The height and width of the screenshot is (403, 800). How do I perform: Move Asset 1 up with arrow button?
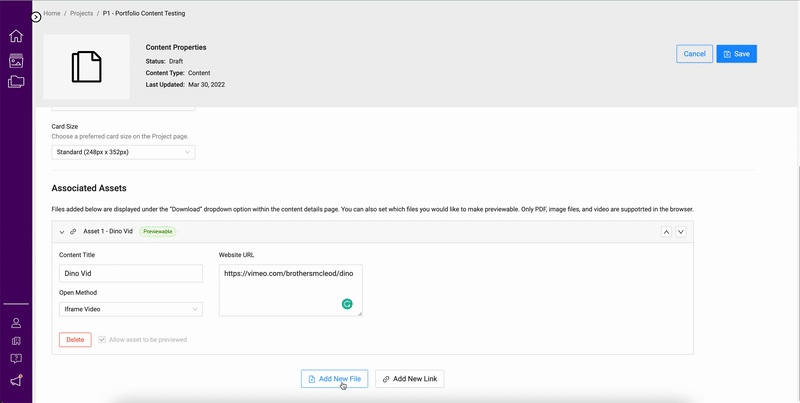[666, 231]
